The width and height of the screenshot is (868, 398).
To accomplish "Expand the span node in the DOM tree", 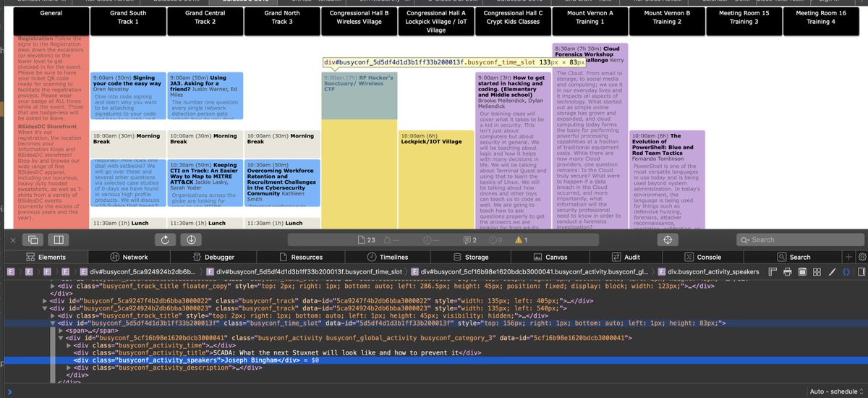I will 60,330.
